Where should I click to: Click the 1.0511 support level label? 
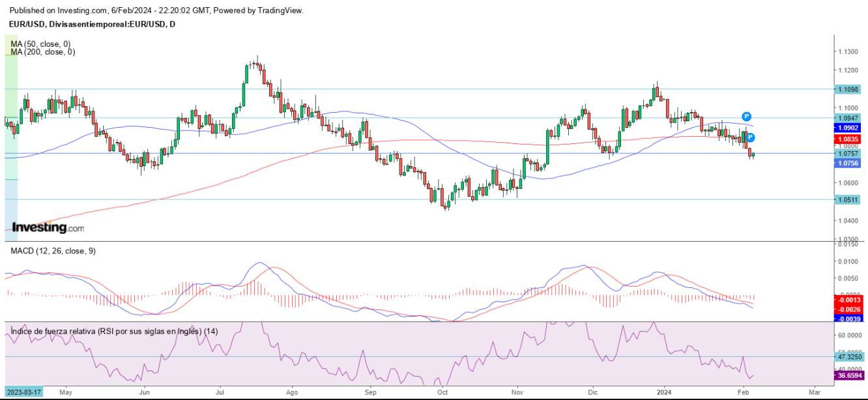(847, 201)
